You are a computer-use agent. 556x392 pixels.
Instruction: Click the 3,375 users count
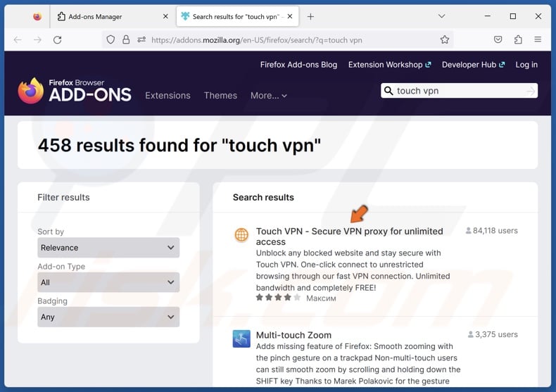click(x=493, y=334)
